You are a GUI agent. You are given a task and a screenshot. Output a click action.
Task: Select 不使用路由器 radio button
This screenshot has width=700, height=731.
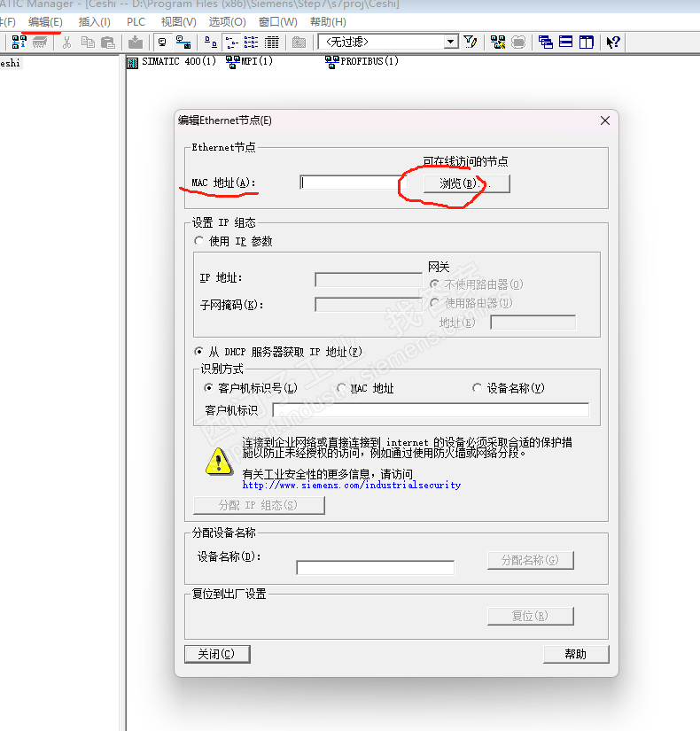click(x=435, y=284)
